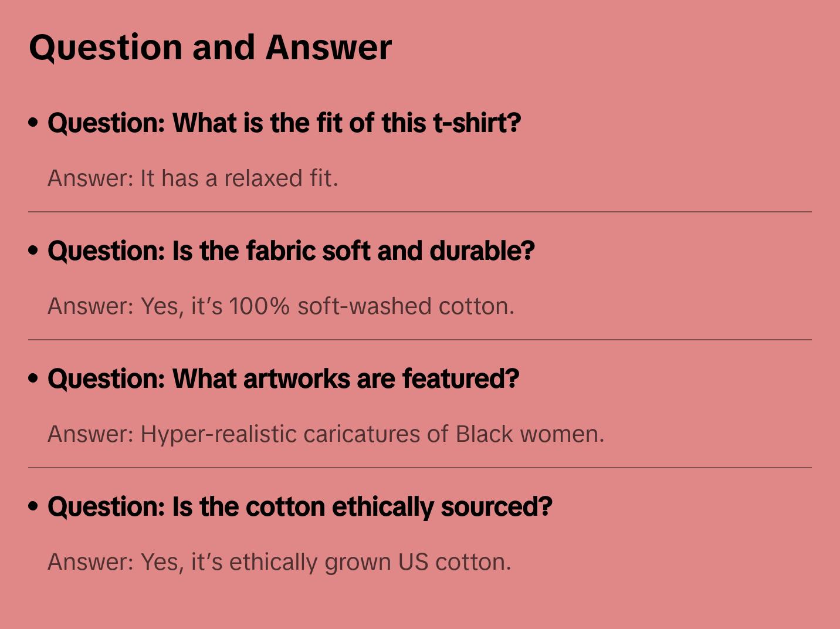The height and width of the screenshot is (629, 840).
Task: Click the bullet beside the fabric question
Action: (x=33, y=251)
